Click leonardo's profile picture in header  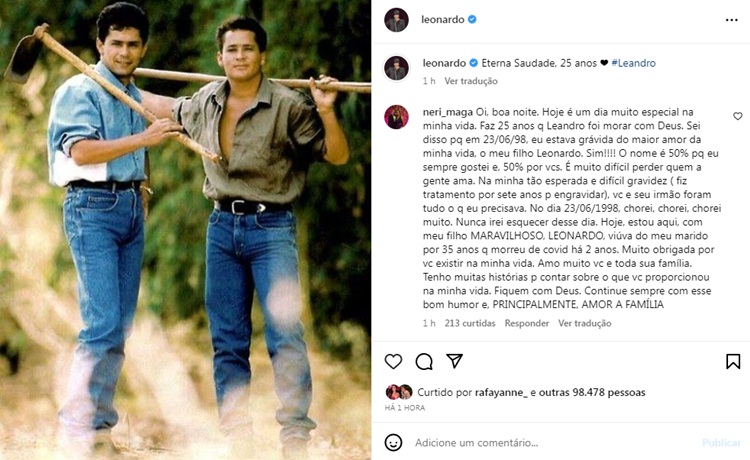397,19
